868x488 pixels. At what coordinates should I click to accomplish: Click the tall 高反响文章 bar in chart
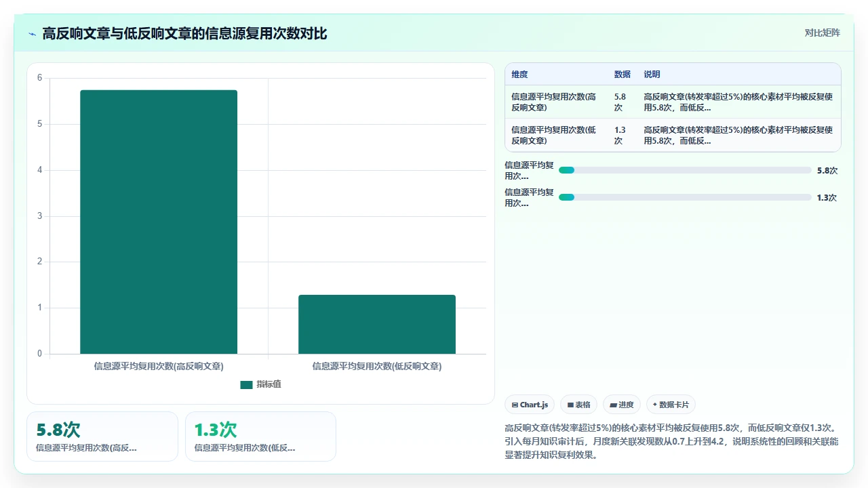click(159, 222)
